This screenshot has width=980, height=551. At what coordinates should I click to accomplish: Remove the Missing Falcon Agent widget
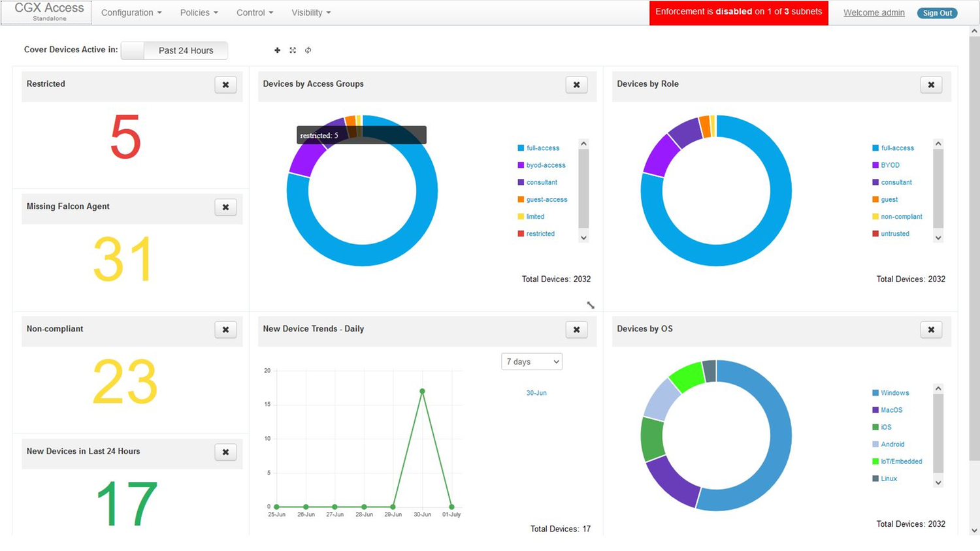(225, 207)
